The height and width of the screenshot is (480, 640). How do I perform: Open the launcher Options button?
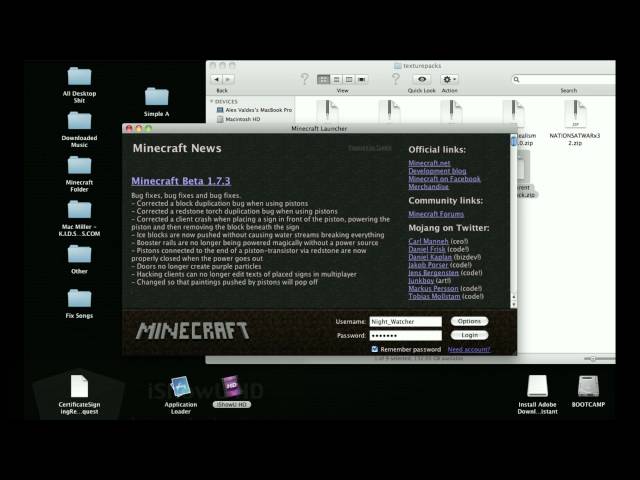(x=469, y=321)
